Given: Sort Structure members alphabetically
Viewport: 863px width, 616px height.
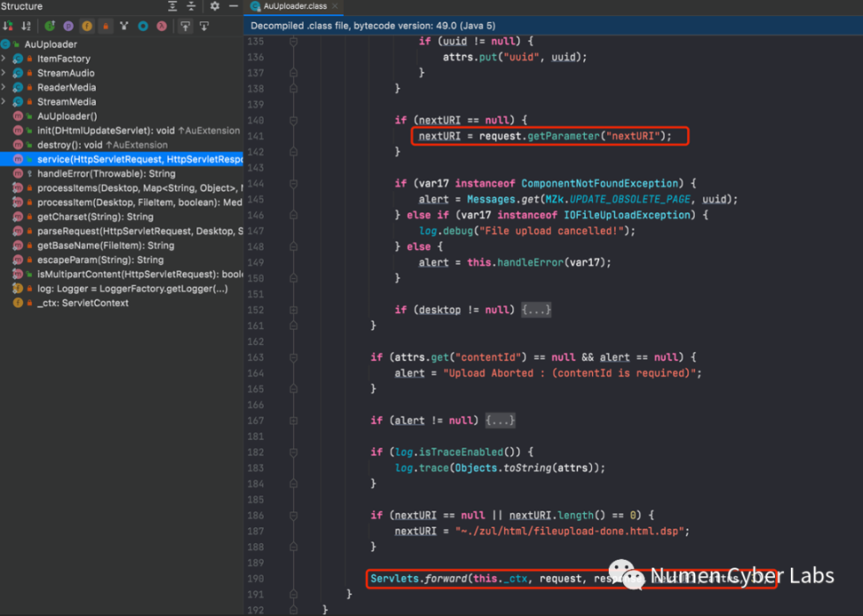Looking at the screenshot, I should click(25, 27).
